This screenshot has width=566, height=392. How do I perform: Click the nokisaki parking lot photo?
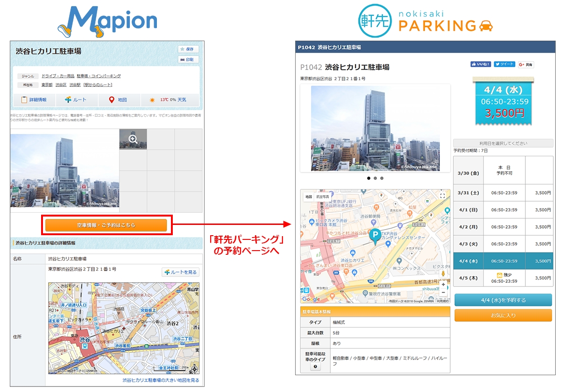(x=375, y=128)
